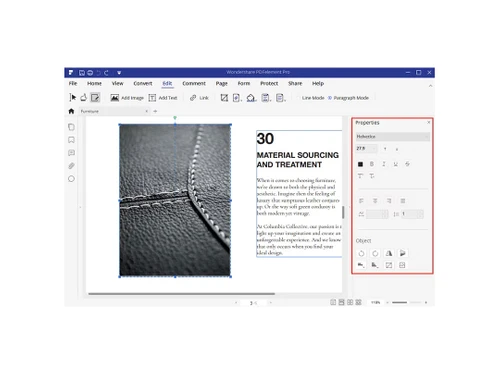
Task: Show Attachments panel in sidebar
Action: (71, 166)
